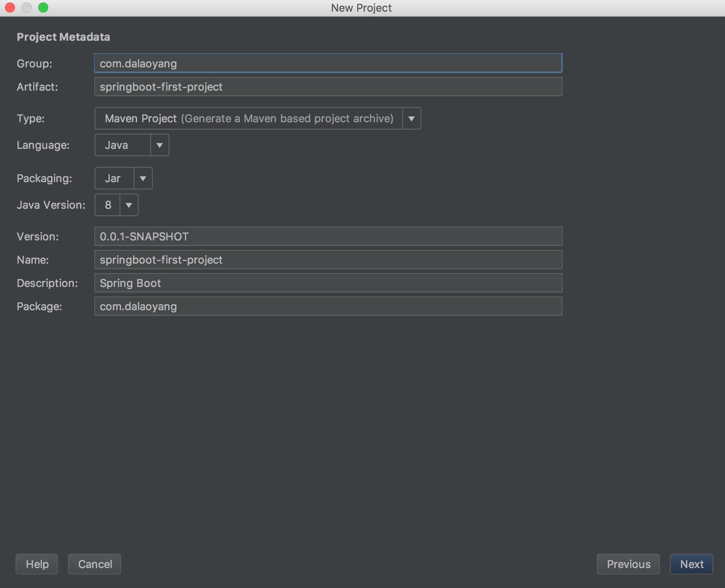725x588 pixels.
Task: Click the Artifact input field
Action: [x=328, y=86]
